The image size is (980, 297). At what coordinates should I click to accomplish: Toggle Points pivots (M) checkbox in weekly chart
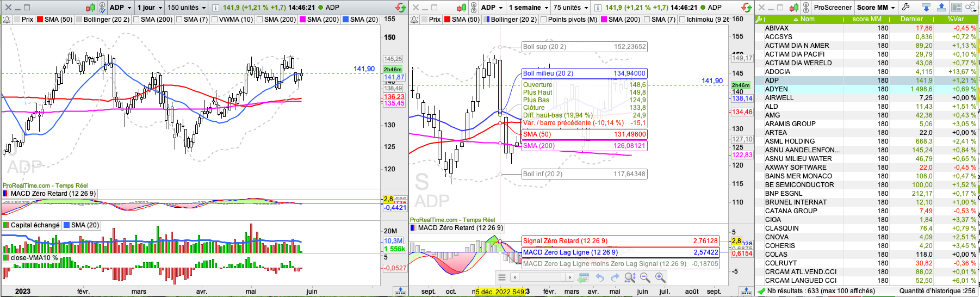(543, 20)
